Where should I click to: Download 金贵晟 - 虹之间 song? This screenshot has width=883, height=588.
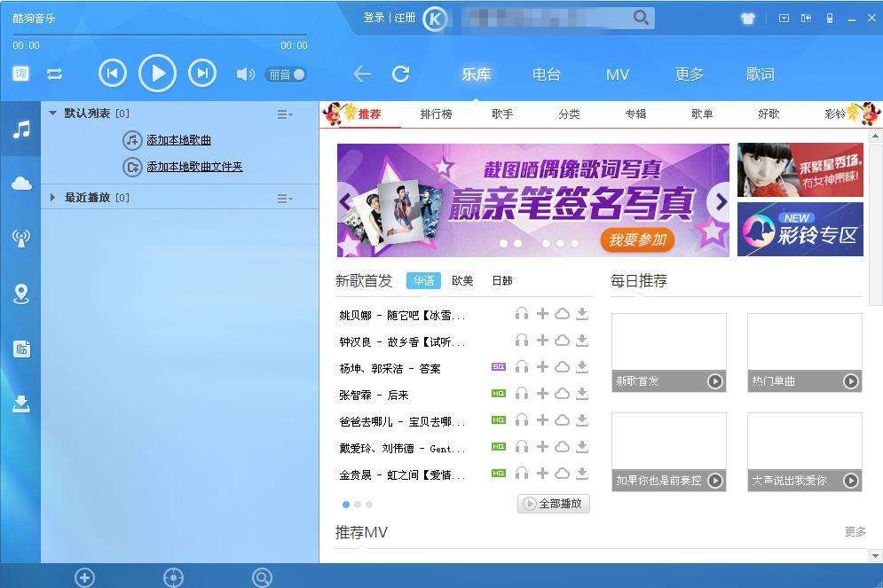(x=582, y=474)
